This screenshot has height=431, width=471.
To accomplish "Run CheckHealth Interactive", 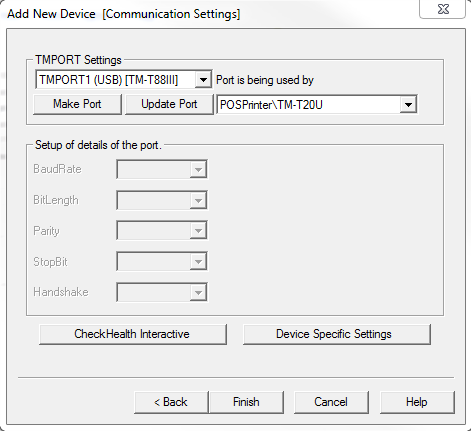I will coord(133,334).
